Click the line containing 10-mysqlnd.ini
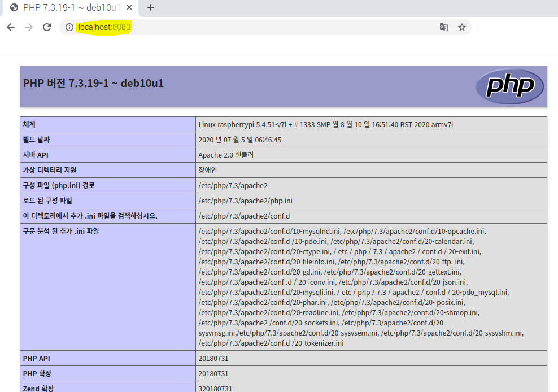This screenshot has height=392, width=558. point(342,232)
